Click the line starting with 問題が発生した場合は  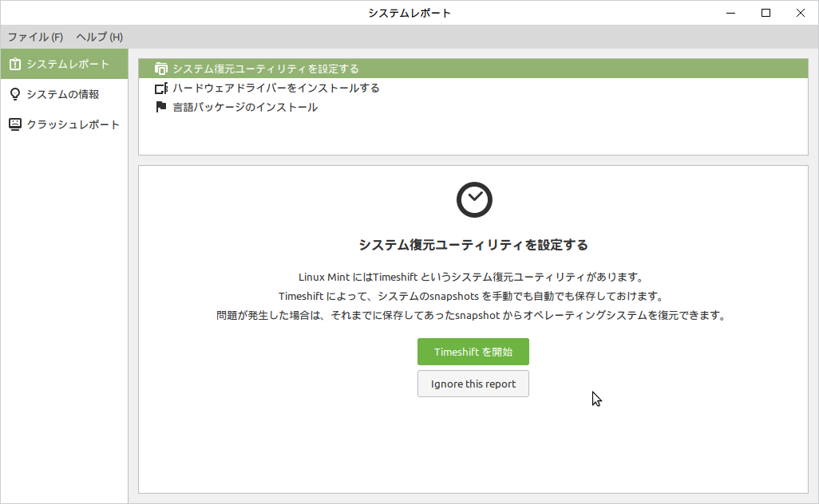(472, 315)
